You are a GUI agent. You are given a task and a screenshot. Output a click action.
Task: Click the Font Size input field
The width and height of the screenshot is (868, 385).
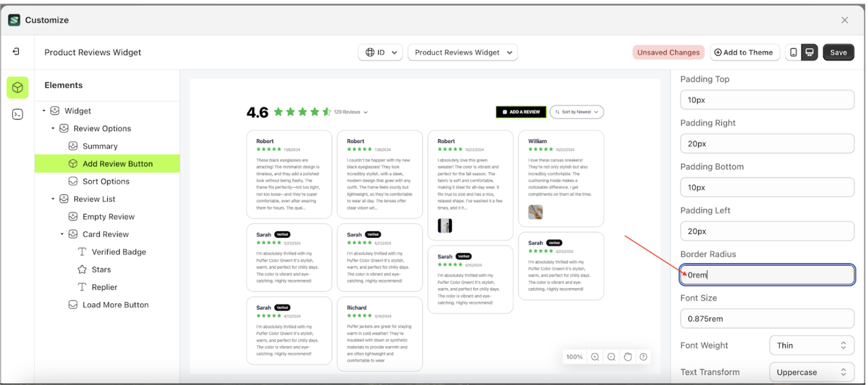pyautogui.click(x=767, y=319)
